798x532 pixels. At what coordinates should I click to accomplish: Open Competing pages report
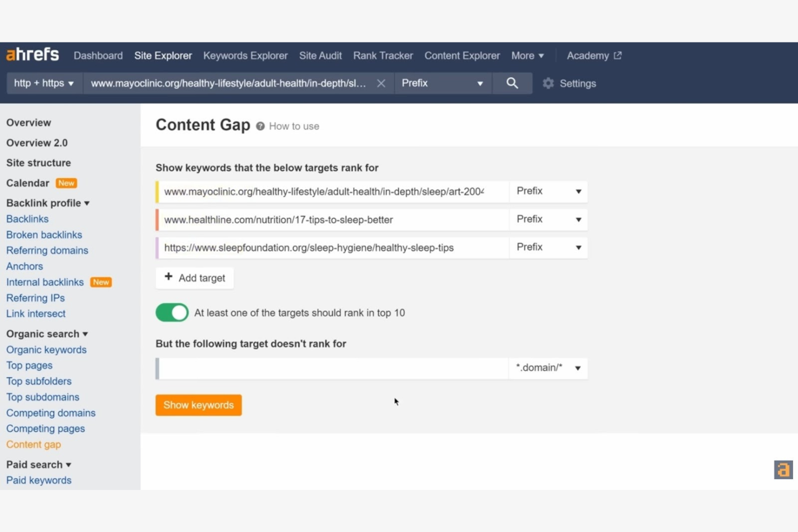[x=46, y=429]
